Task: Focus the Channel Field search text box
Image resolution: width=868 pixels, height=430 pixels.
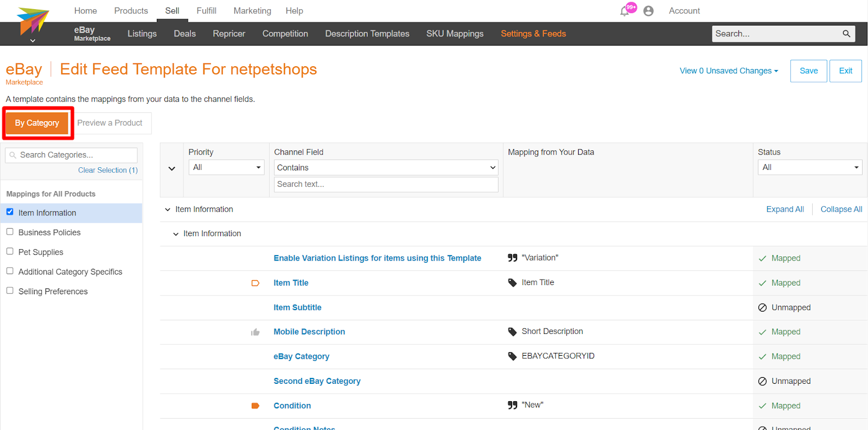Action: tap(386, 185)
